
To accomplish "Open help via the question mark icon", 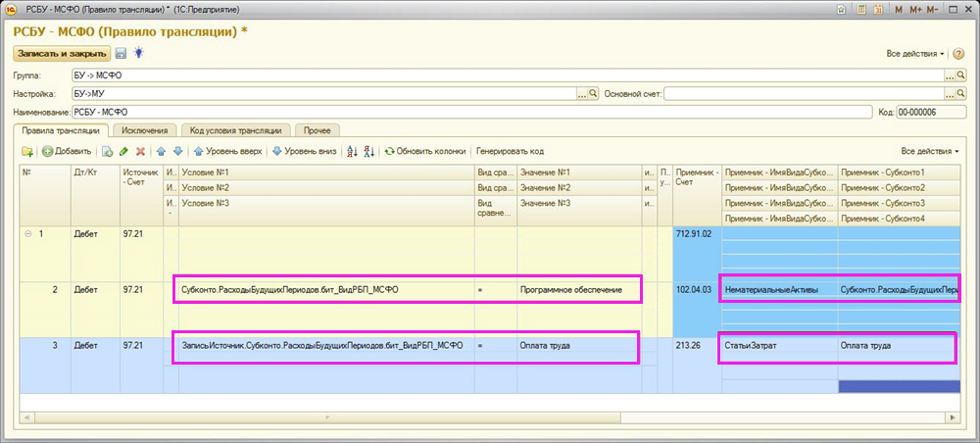I will tap(958, 53).
